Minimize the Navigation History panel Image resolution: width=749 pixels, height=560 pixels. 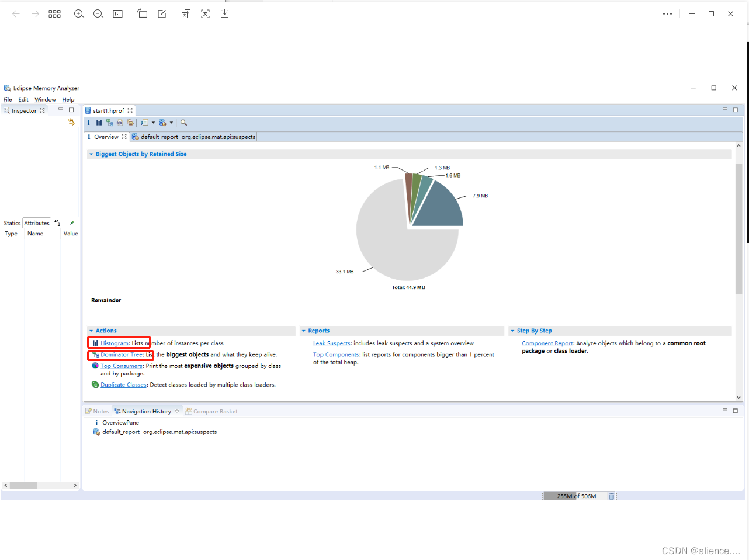point(725,410)
